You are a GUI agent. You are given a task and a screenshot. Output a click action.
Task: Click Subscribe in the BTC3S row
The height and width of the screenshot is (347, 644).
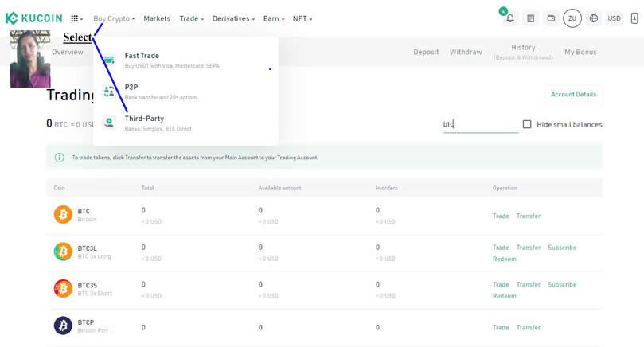(562, 284)
